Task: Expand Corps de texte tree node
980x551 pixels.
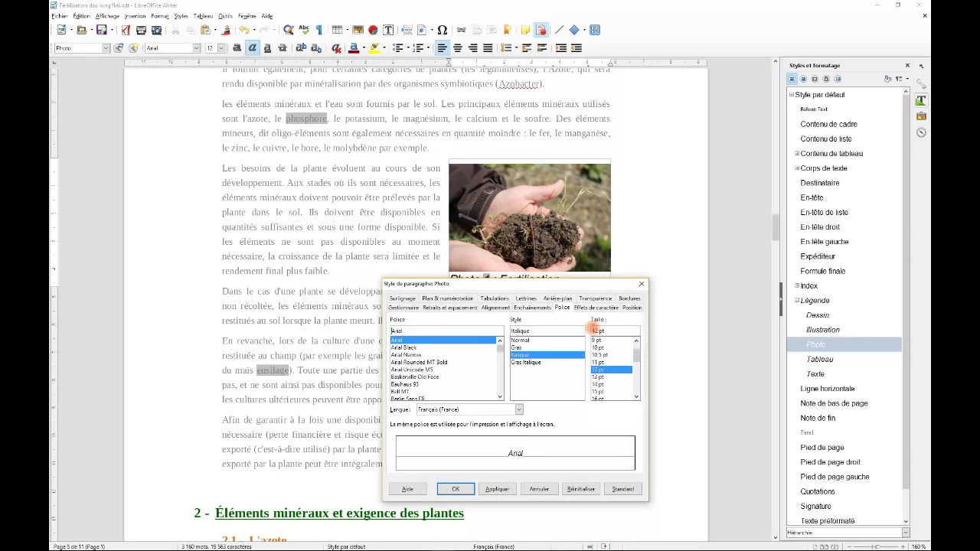Action: [x=797, y=168]
